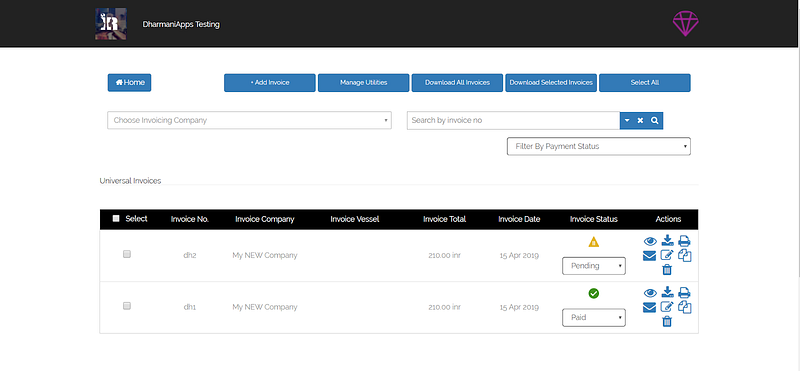This screenshot has width=800, height=371.
Task: Duplicate invoice dh2 using the copy icon
Action: tap(685, 256)
